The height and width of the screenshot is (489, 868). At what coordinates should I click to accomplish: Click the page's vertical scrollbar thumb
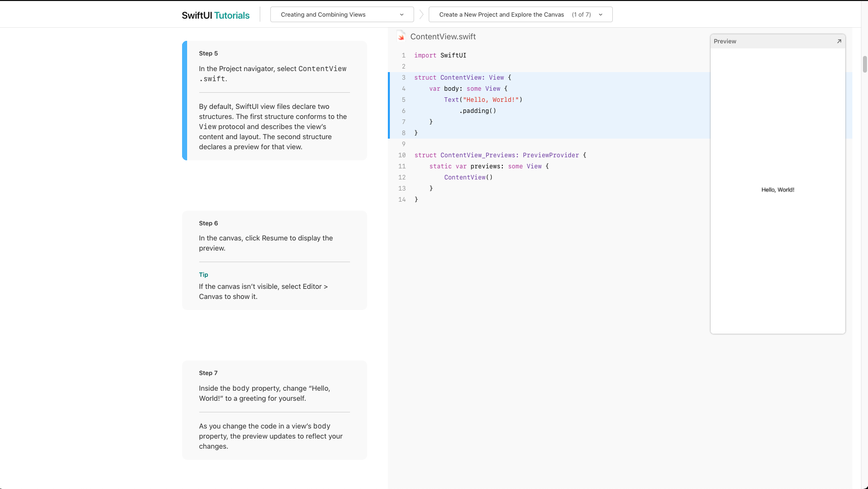[864, 65]
